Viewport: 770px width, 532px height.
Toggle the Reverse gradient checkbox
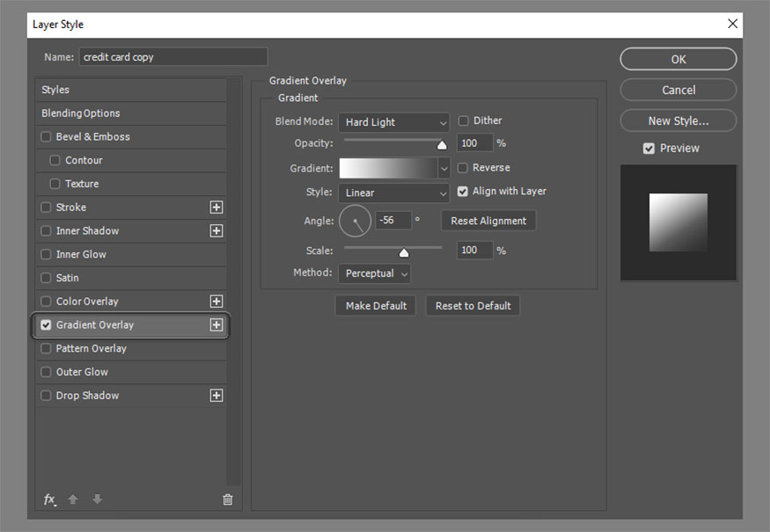click(463, 168)
